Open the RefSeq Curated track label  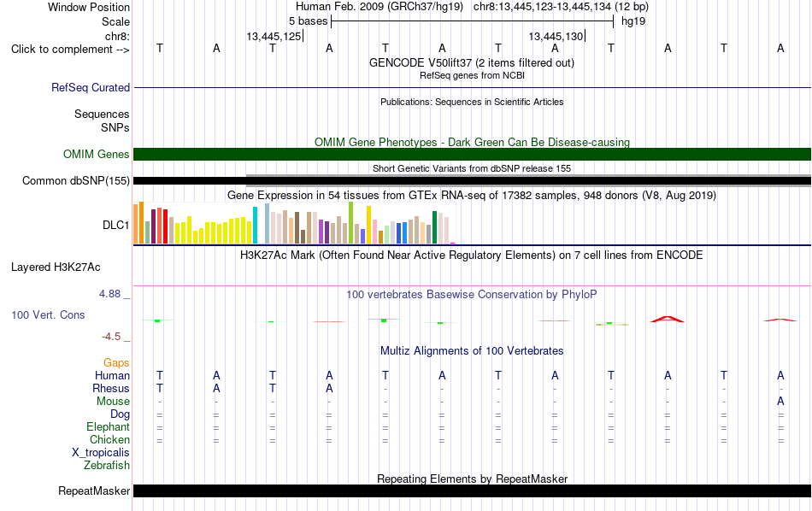pos(90,87)
